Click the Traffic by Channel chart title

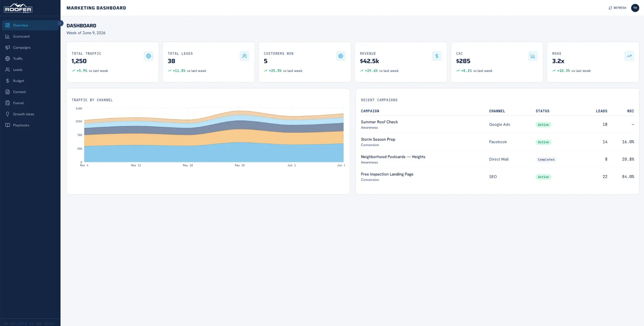tap(92, 100)
